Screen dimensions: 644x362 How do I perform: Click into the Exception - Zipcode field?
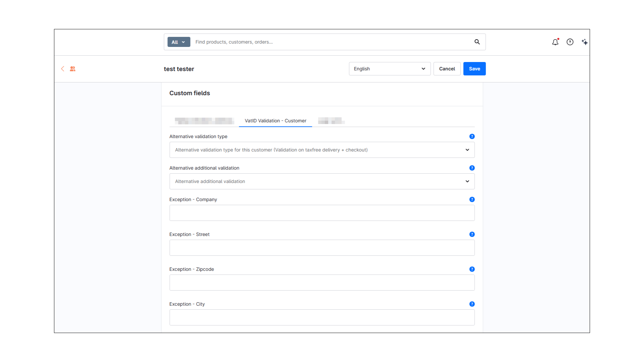point(322,283)
